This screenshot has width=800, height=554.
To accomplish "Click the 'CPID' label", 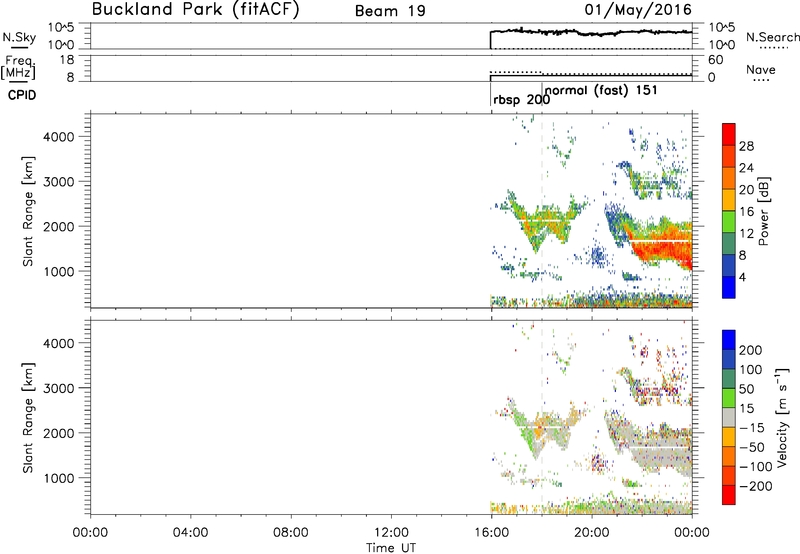I will 22,95.
